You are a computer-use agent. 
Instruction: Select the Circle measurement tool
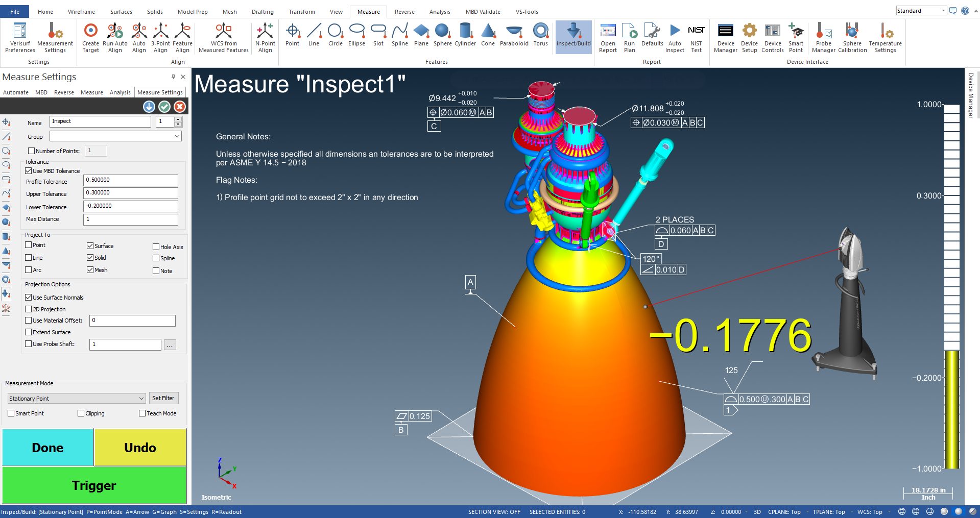[x=335, y=36]
